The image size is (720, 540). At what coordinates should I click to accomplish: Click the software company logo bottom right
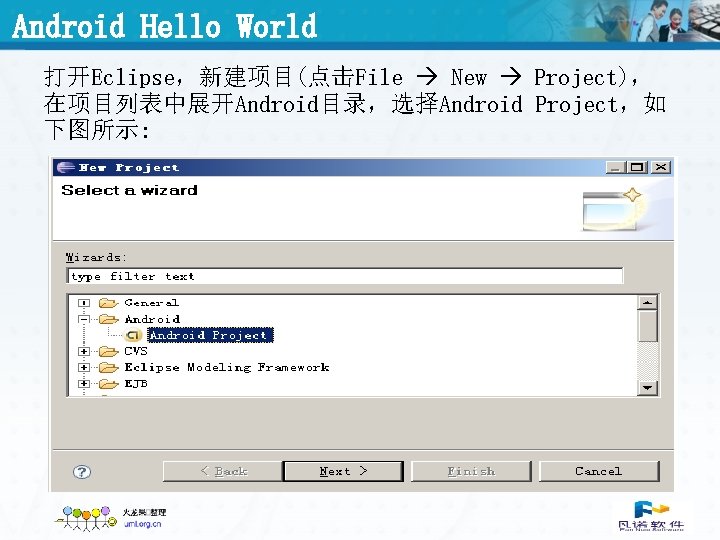point(651,516)
